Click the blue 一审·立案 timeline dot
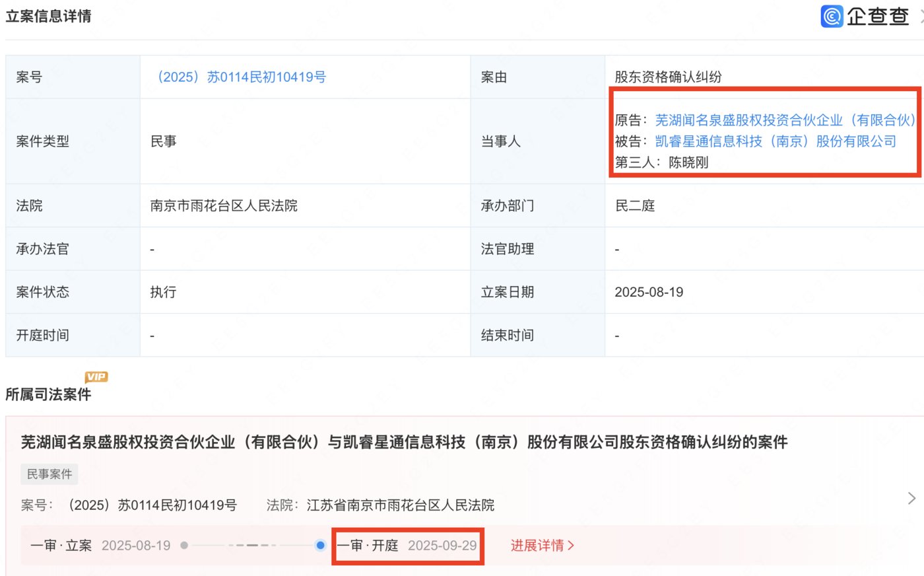 point(185,546)
